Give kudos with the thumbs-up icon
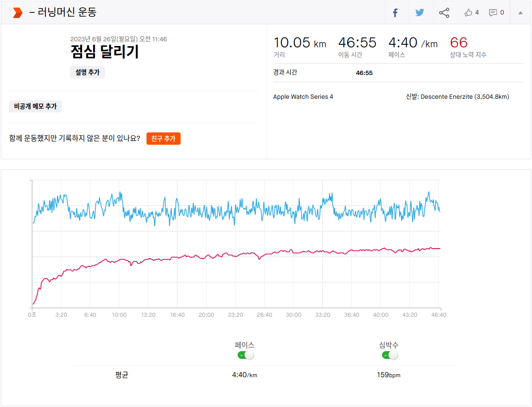 pyautogui.click(x=469, y=13)
